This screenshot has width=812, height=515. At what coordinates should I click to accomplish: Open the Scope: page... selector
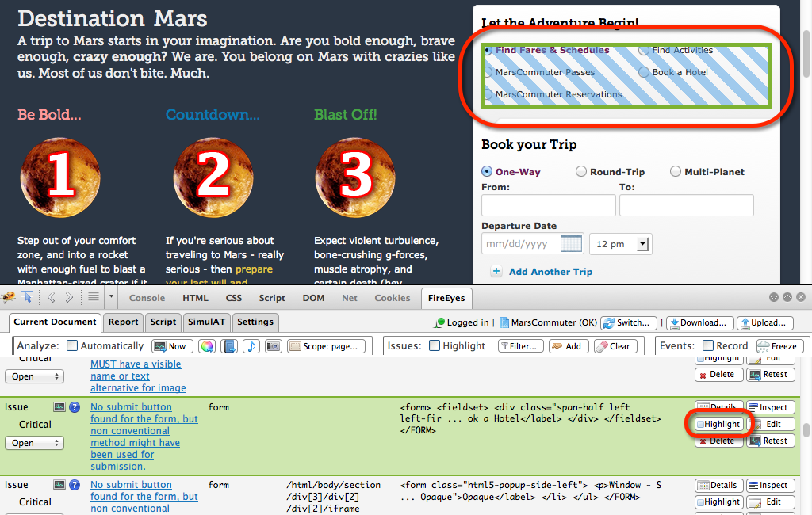[326, 346]
